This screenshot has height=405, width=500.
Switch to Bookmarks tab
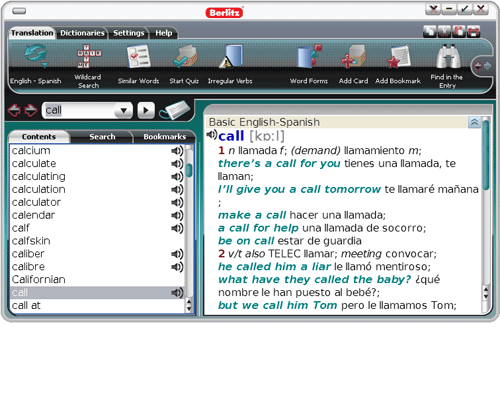coord(165,137)
